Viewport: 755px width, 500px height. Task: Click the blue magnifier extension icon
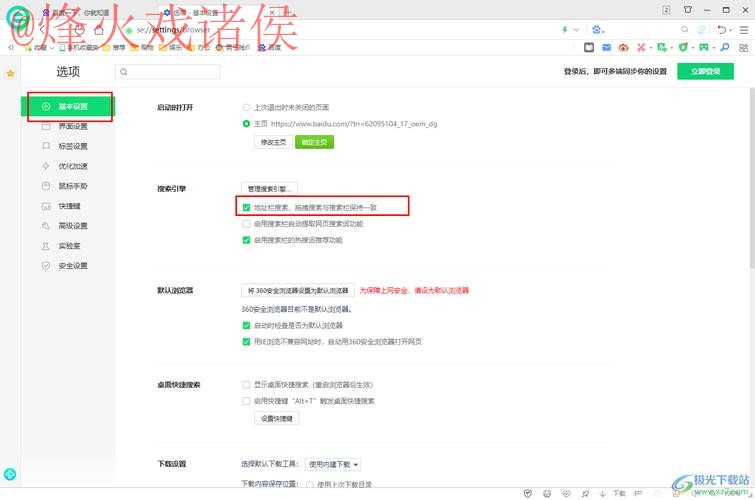(x=725, y=47)
